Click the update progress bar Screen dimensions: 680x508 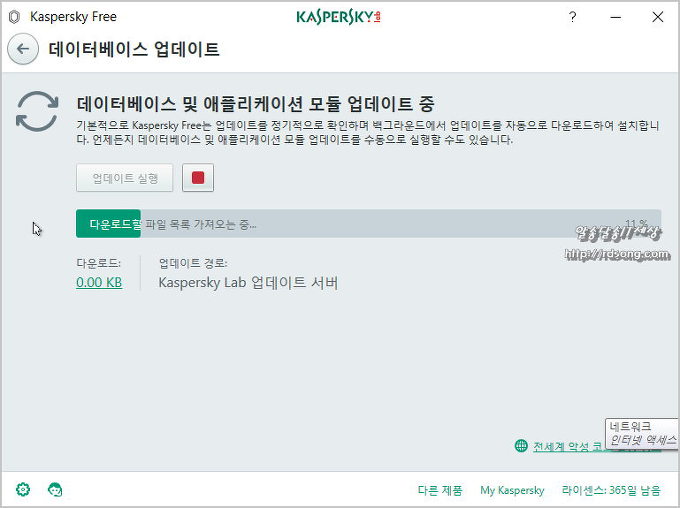click(369, 223)
